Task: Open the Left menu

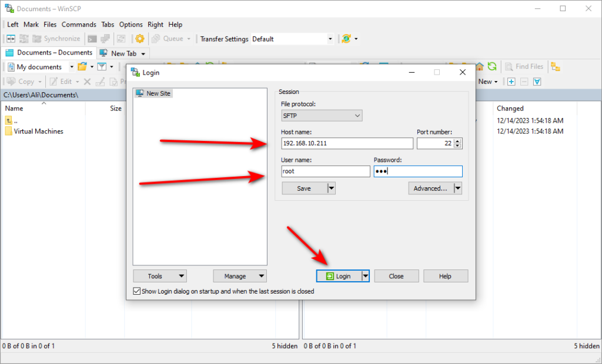Action: click(x=13, y=25)
